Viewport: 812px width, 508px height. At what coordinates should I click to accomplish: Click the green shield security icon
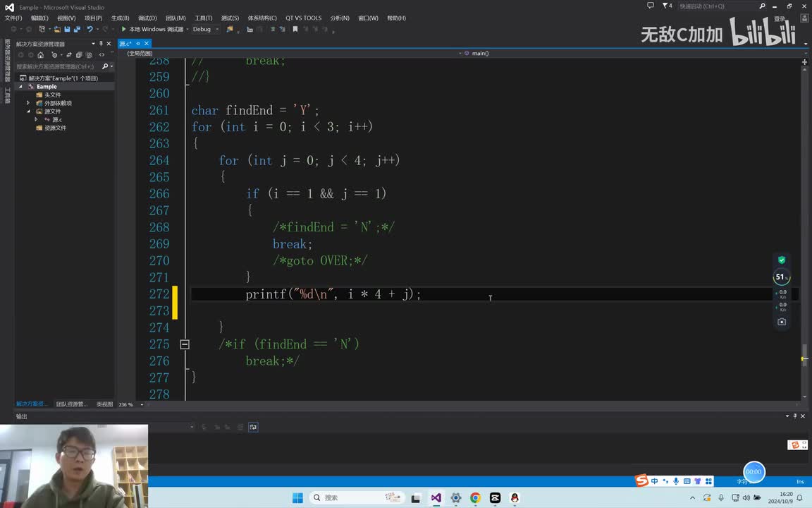tap(782, 260)
